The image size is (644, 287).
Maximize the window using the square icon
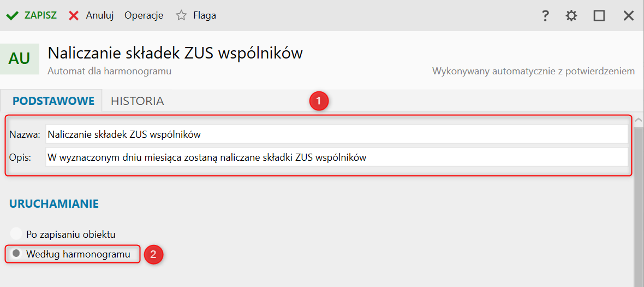pos(599,16)
